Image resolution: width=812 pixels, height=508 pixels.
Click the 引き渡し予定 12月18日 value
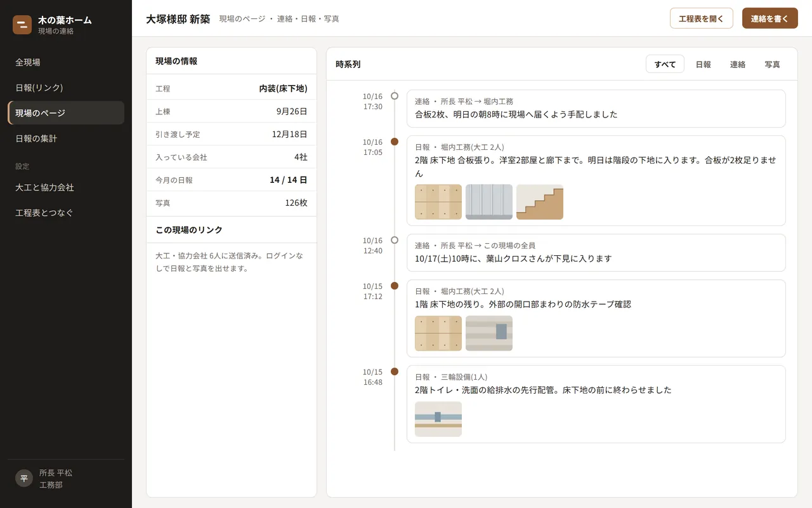tap(289, 134)
